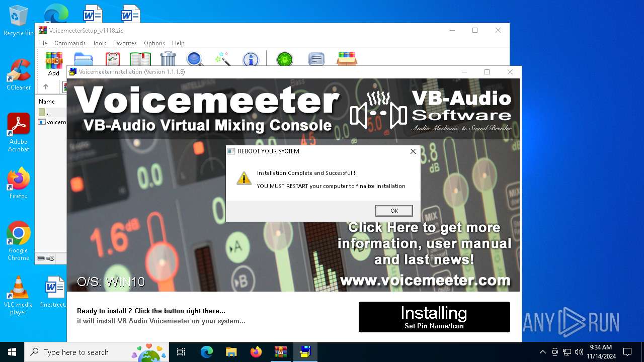Open Task View on taskbar

tap(181, 352)
